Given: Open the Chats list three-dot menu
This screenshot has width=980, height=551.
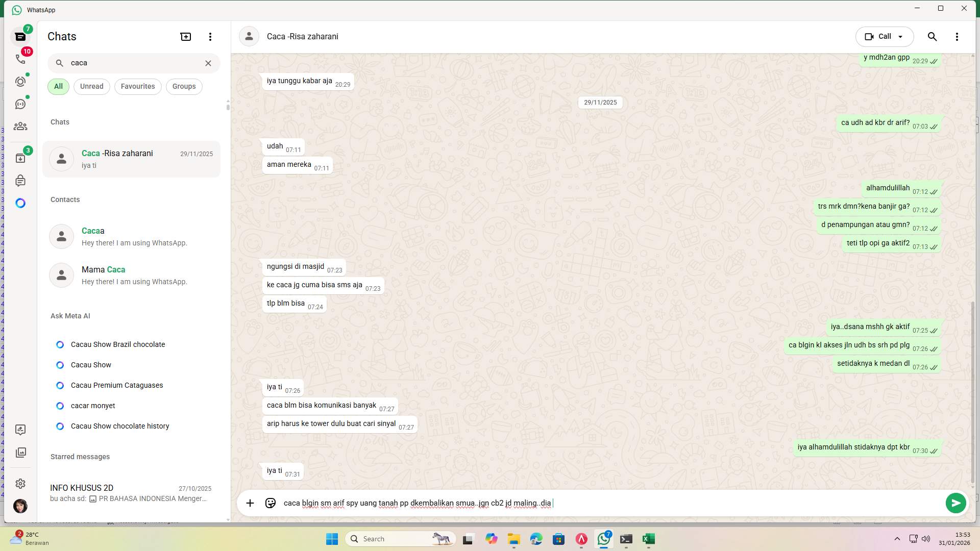Looking at the screenshot, I should tap(210, 36).
